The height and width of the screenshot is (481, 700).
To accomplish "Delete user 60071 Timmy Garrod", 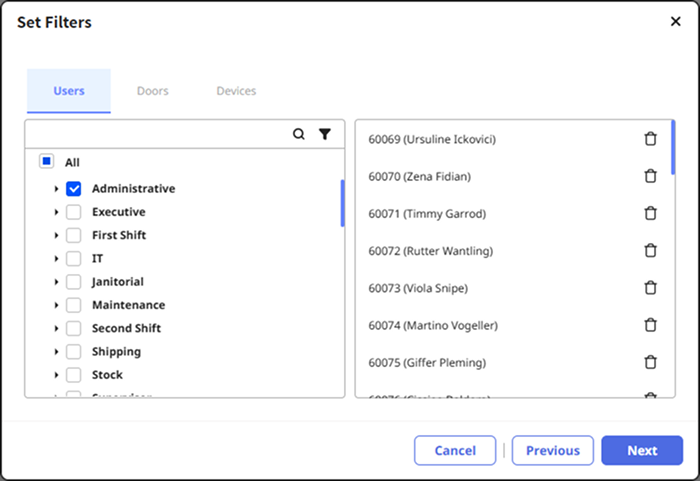I will pyautogui.click(x=650, y=213).
